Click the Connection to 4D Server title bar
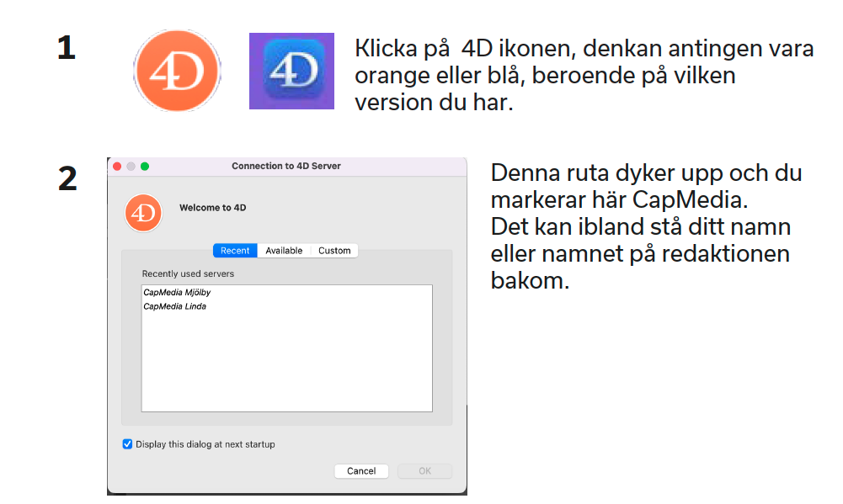 [x=286, y=167]
